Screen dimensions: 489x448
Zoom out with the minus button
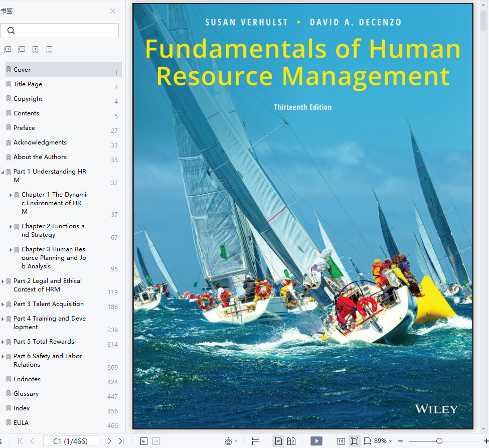[x=400, y=441]
